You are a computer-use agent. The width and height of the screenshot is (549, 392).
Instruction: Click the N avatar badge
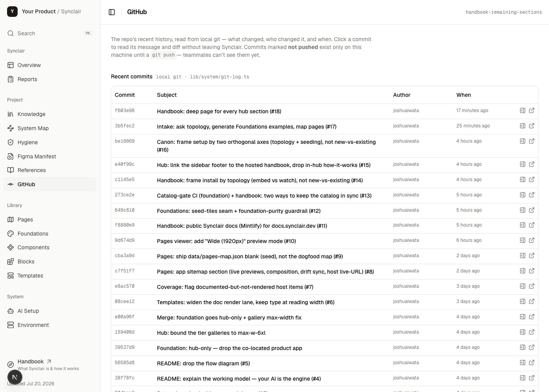15,377
